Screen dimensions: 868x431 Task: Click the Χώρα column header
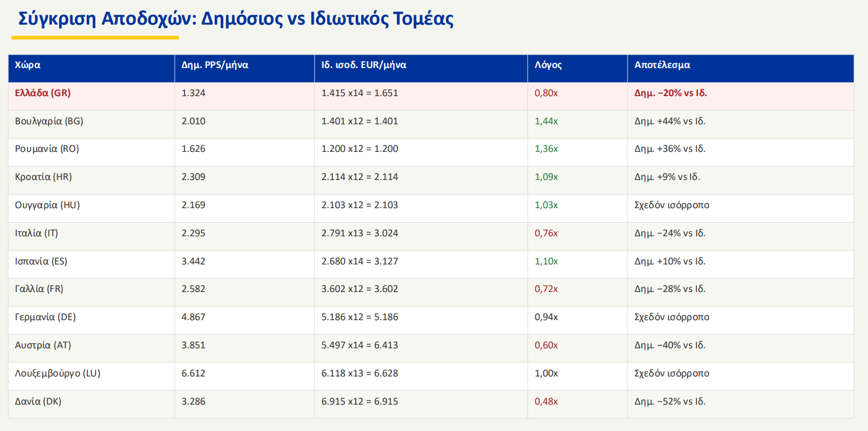28,65
